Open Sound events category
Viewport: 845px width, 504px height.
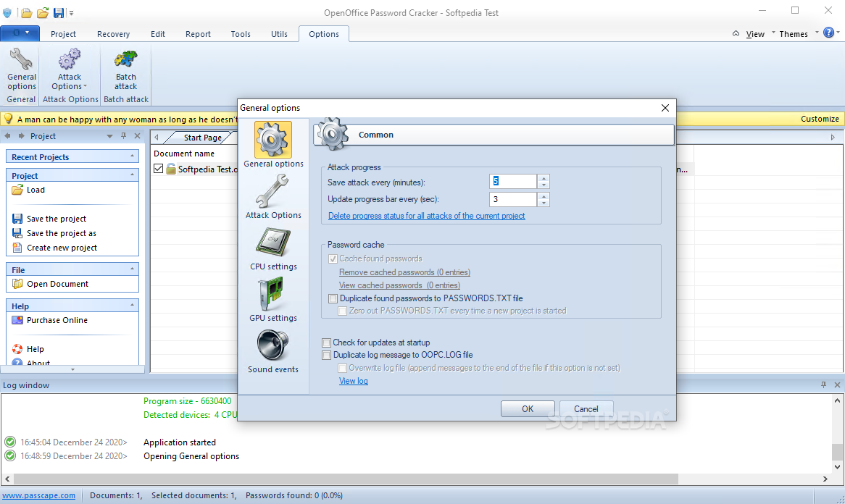[x=273, y=351]
